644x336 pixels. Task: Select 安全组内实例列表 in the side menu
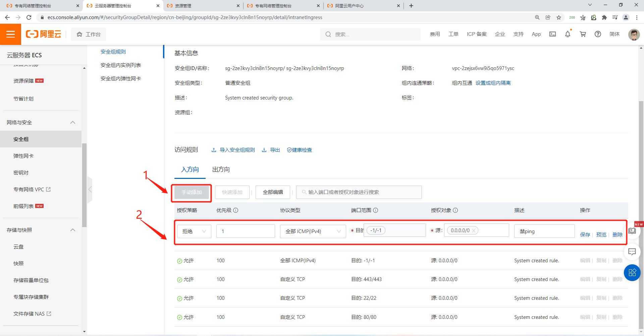tap(121, 65)
